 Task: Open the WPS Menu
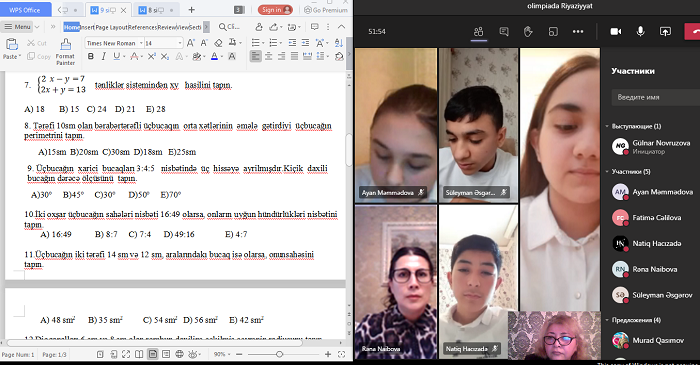17,27
